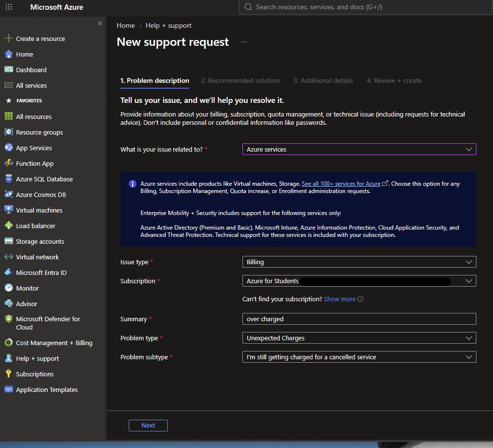
Task: Click the Function App lightning icon
Action: click(9, 163)
